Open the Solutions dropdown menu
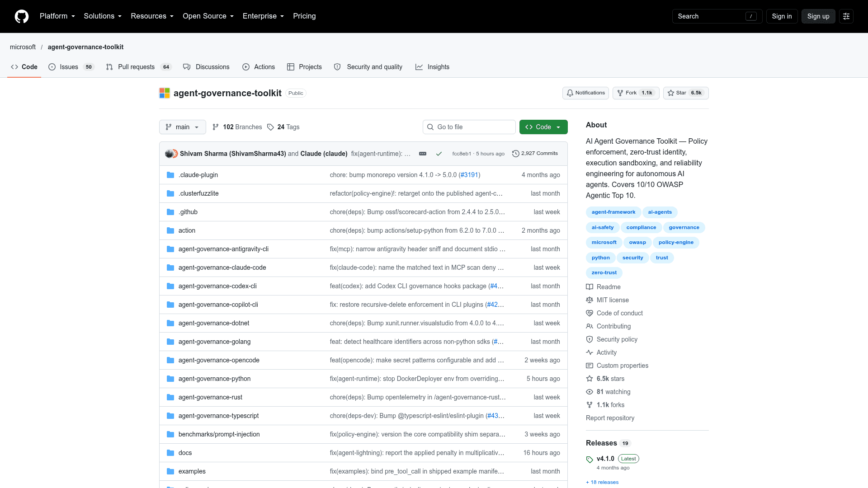Viewport: 868px width, 488px height. [x=103, y=16]
